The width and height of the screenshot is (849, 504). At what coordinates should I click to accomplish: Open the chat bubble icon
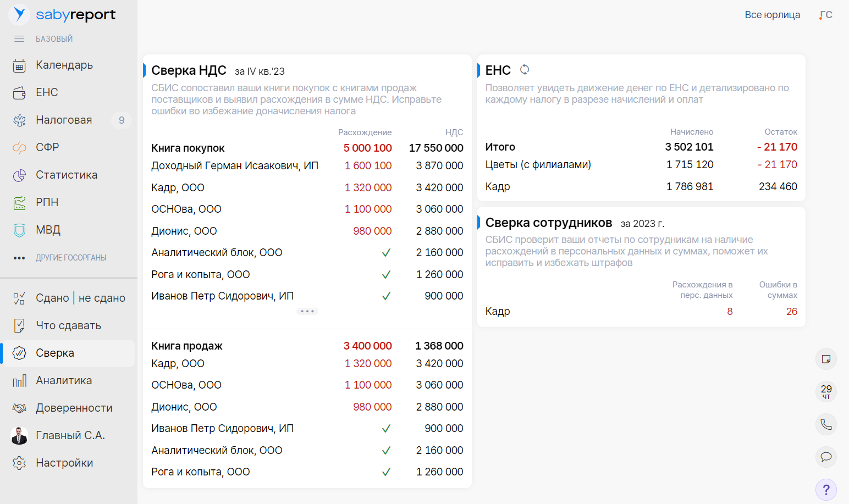click(x=825, y=457)
